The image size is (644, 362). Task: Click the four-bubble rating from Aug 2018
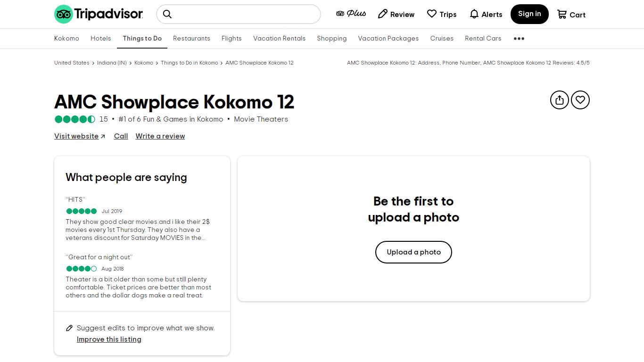click(82, 269)
